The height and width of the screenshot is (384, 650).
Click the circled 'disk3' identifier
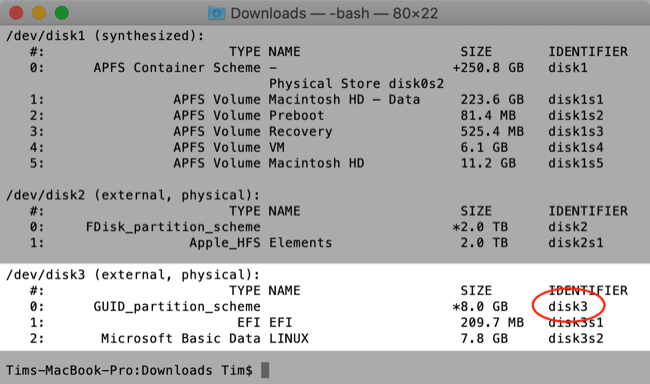coord(568,307)
